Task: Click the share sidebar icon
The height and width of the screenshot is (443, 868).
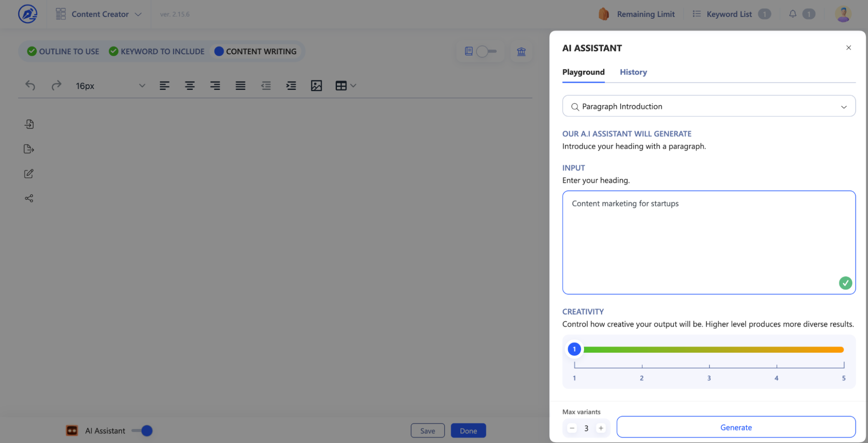Action: point(29,198)
